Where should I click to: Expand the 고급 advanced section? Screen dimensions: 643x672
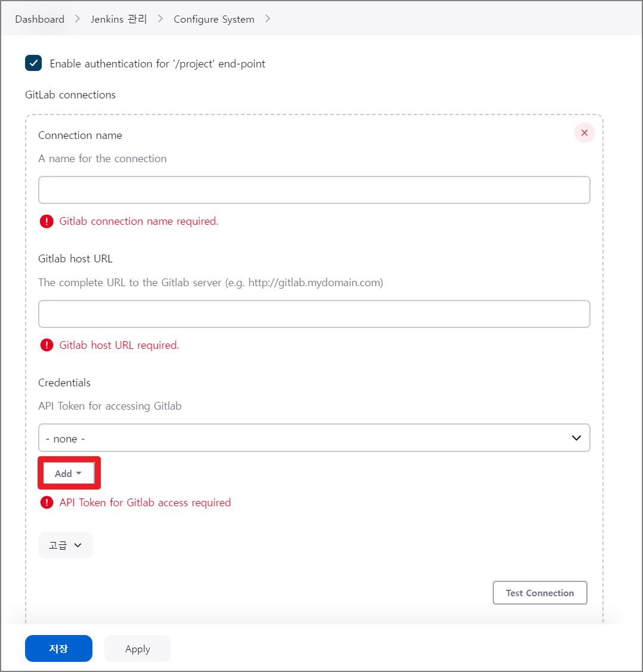tap(66, 545)
